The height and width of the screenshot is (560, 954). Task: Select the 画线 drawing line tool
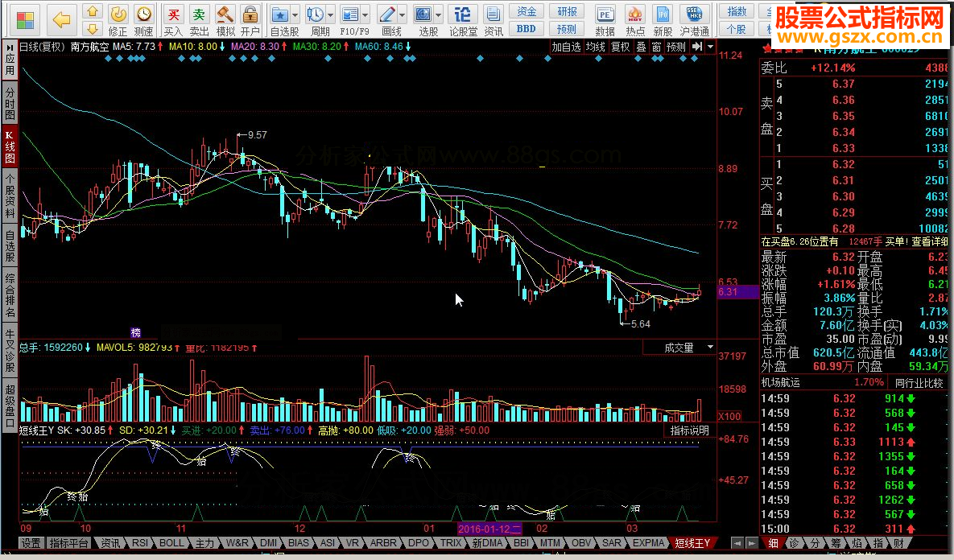click(387, 21)
